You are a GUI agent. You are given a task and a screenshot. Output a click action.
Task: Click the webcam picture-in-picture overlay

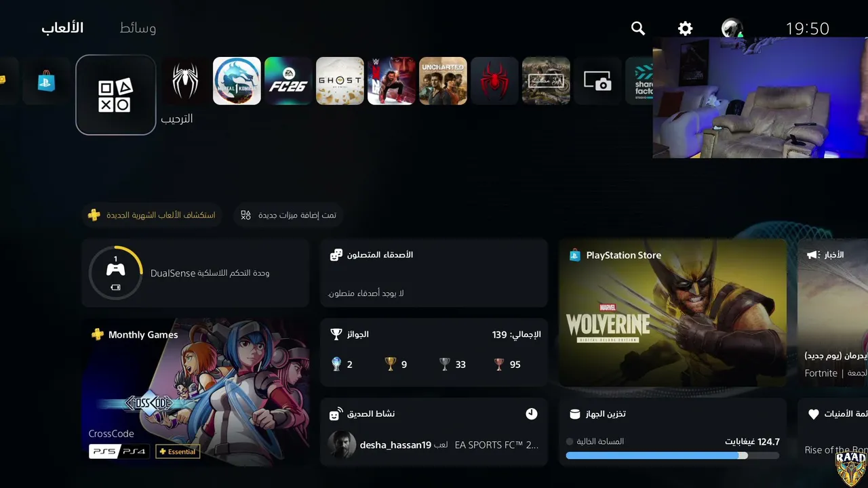click(x=760, y=98)
